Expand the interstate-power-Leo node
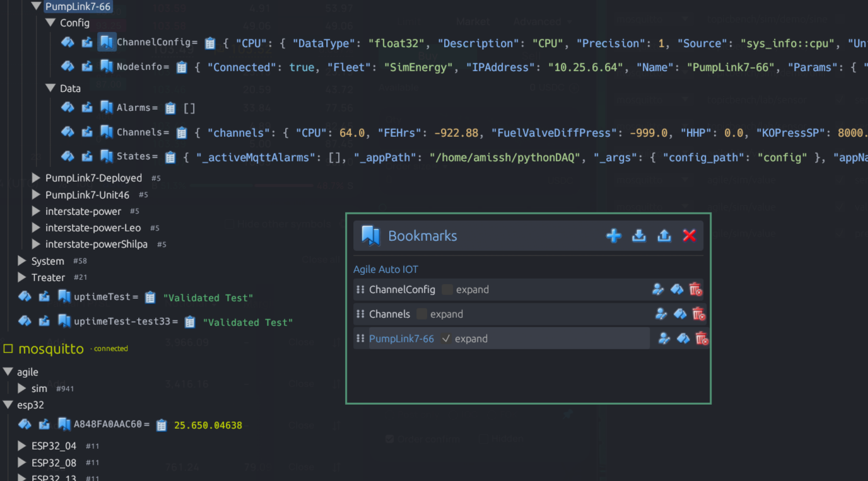 coord(36,228)
